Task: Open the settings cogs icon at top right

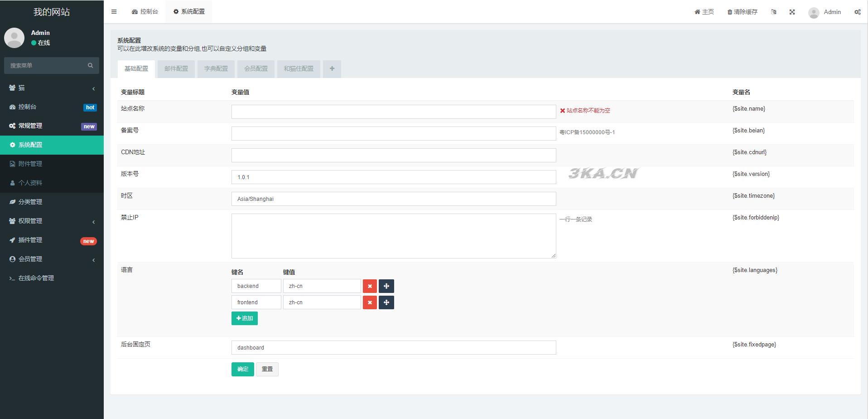Action: tap(857, 12)
